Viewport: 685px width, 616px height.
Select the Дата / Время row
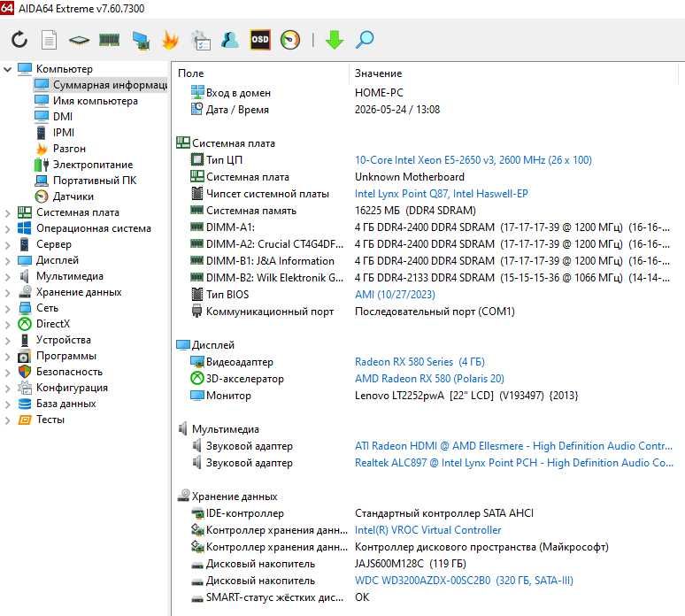(x=315, y=110)
